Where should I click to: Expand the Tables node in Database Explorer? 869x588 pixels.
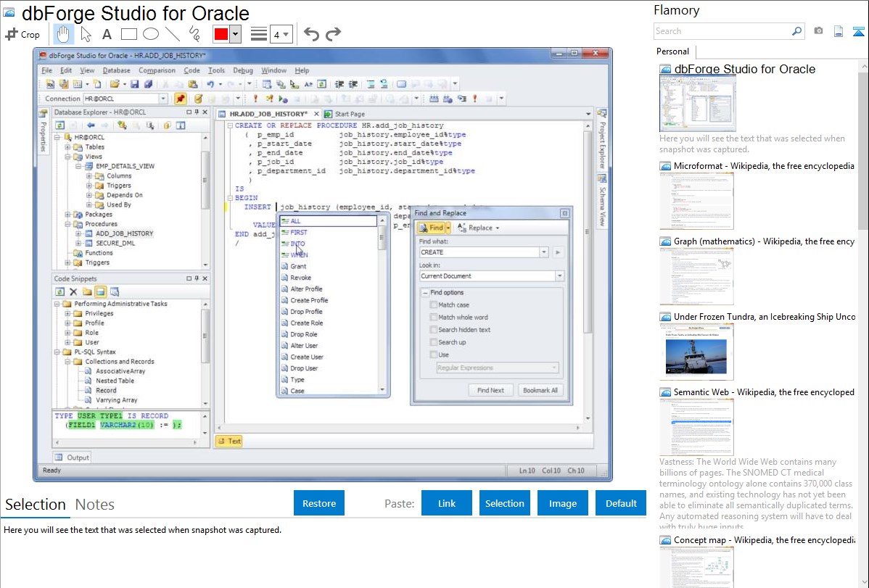tap(67, 147)
